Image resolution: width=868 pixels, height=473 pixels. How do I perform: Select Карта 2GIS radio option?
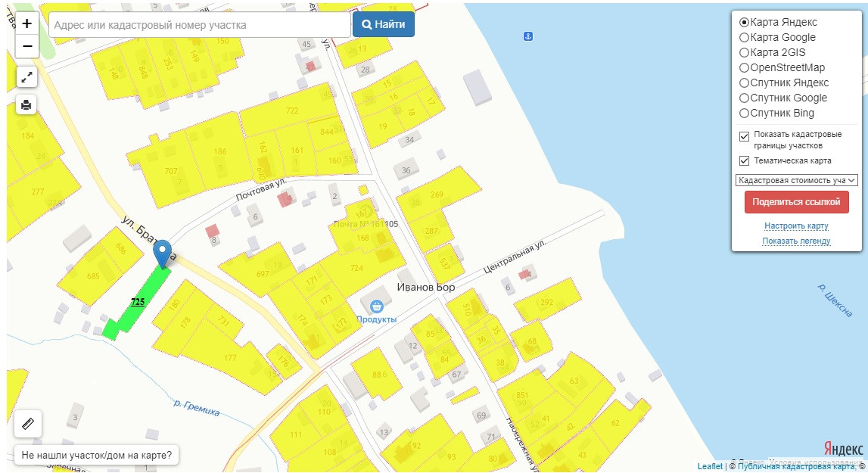coord(745,53)
